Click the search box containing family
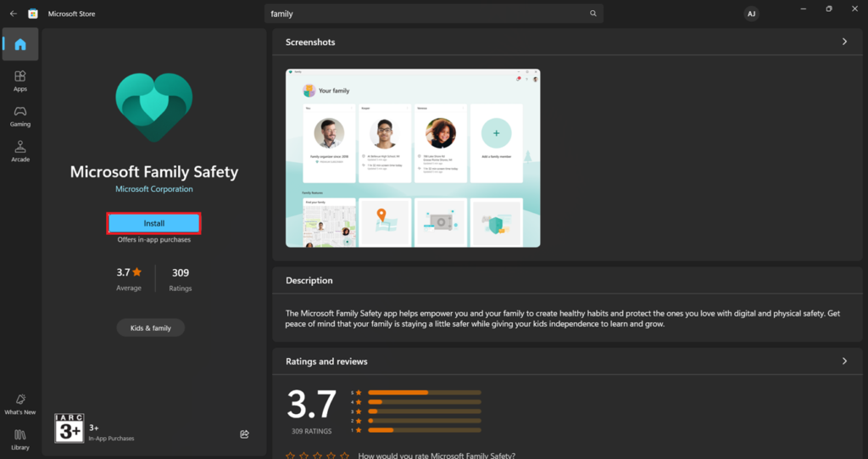868x459 pixels. click(x=433, y=14)
